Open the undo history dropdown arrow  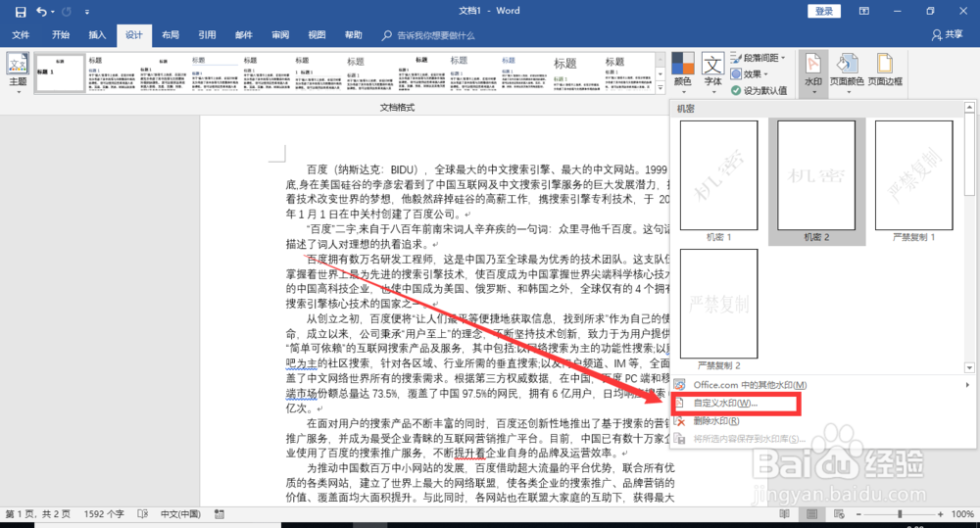coord(53,12)
